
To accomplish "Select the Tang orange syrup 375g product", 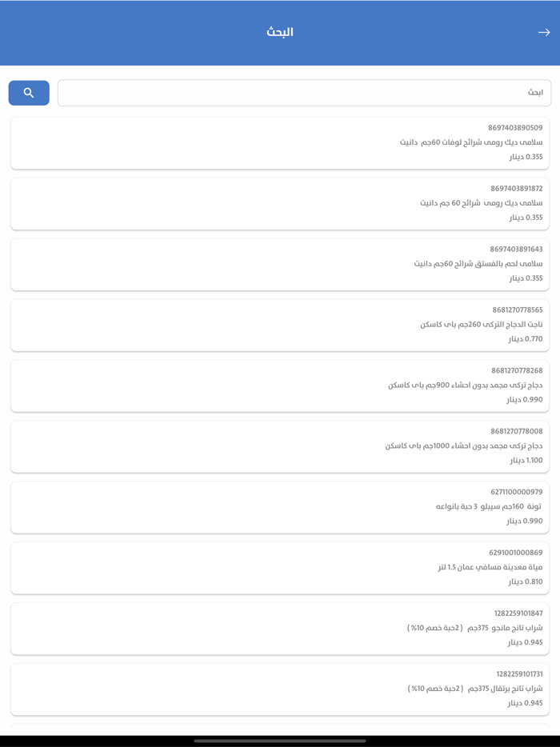I will point(280,689).
